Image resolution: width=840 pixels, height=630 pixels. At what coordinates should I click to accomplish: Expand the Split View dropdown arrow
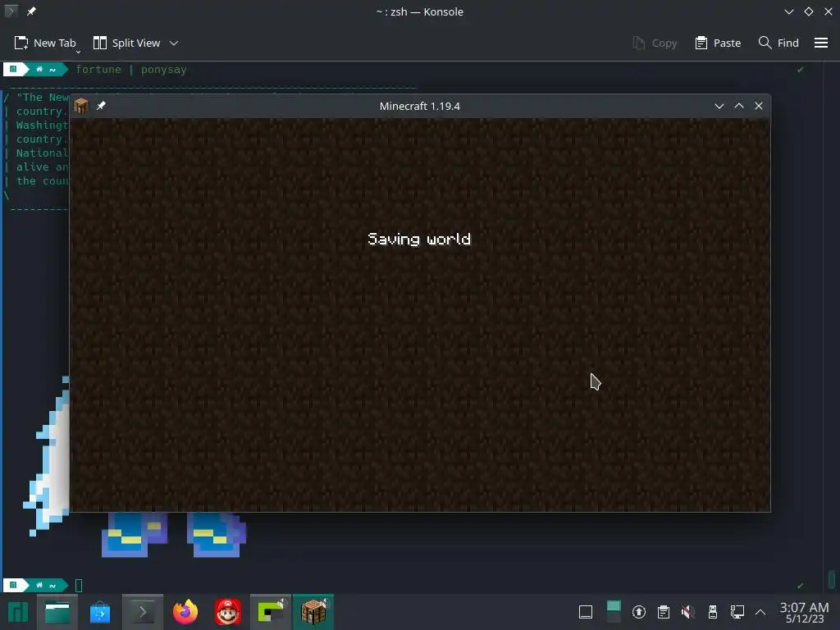[174, 43]
